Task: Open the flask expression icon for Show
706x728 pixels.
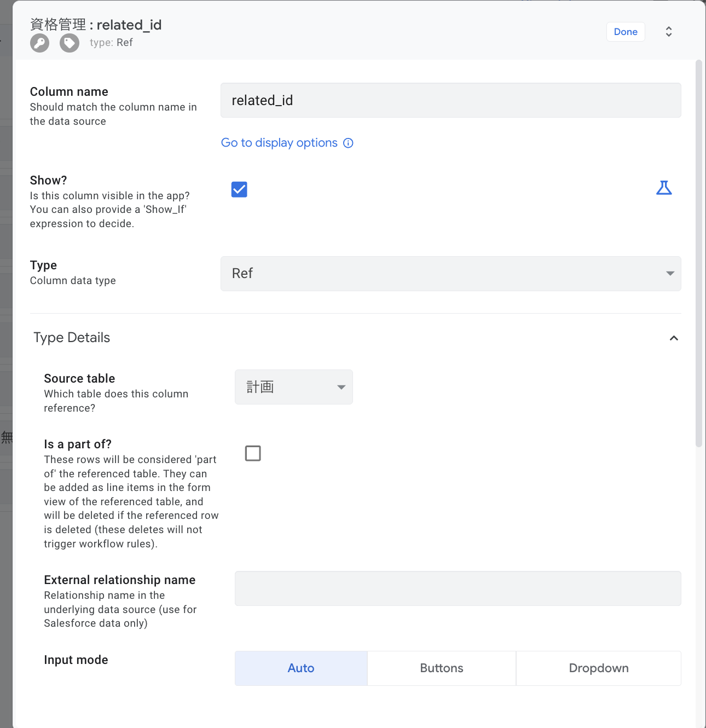Action: pos(664,188)
